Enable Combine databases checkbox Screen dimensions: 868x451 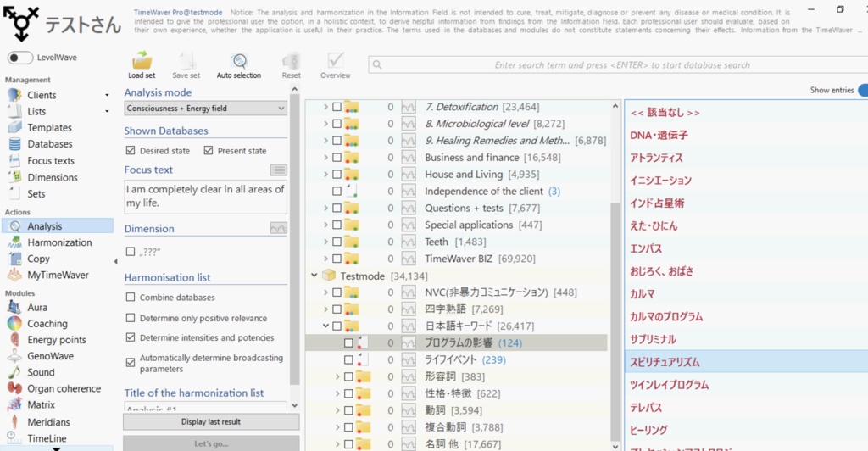tap(131, 298)
